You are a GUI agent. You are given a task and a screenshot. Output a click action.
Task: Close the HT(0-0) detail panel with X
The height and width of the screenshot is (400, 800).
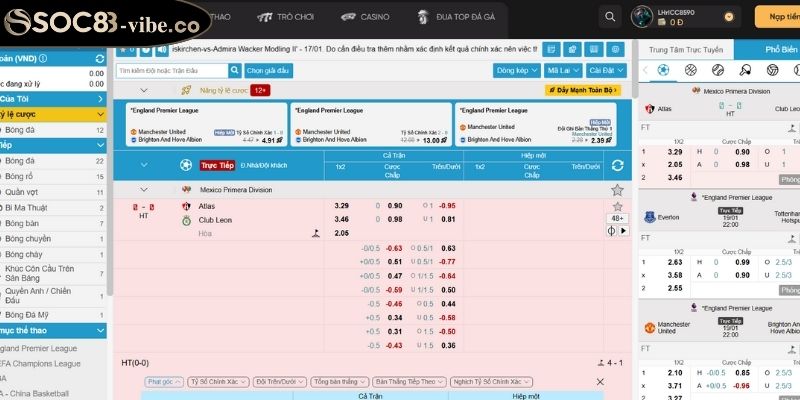(x=600, y=382)
